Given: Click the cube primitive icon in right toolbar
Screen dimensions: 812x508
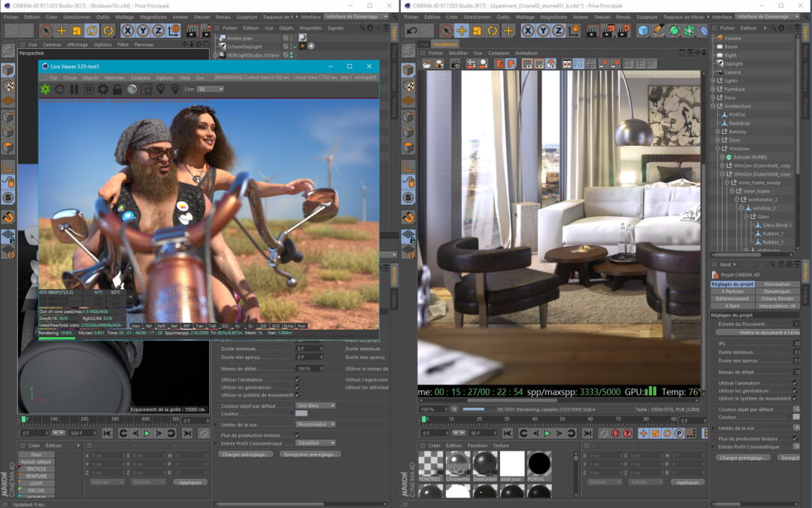Looking at the screenshot, I should 644,31.
